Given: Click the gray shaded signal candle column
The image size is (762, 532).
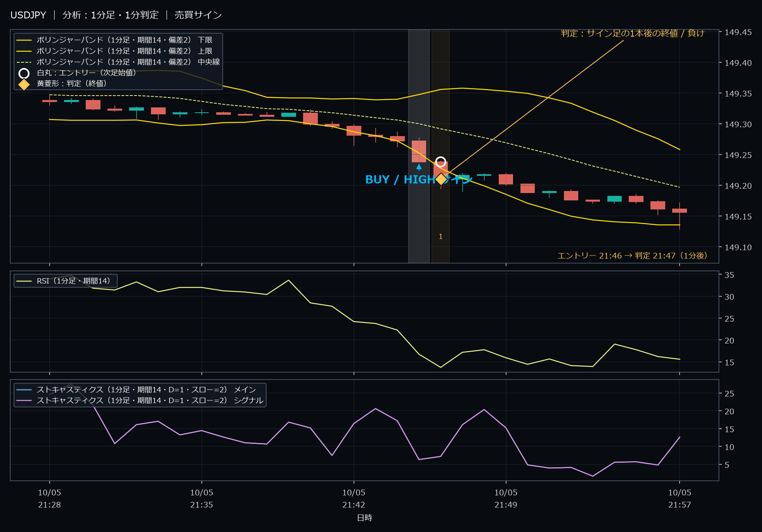Looking at the screenshot, I should pyautogui.click(x=419, y=146).
